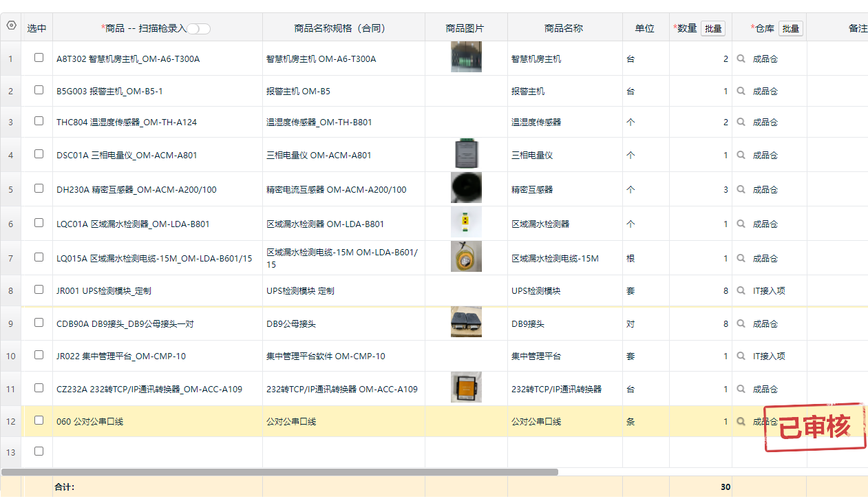Click the THC804 温湿度传感器_OM-TH-A124 product cell
This screenshot has height=501, width=868.
click(x=157, y=122)
